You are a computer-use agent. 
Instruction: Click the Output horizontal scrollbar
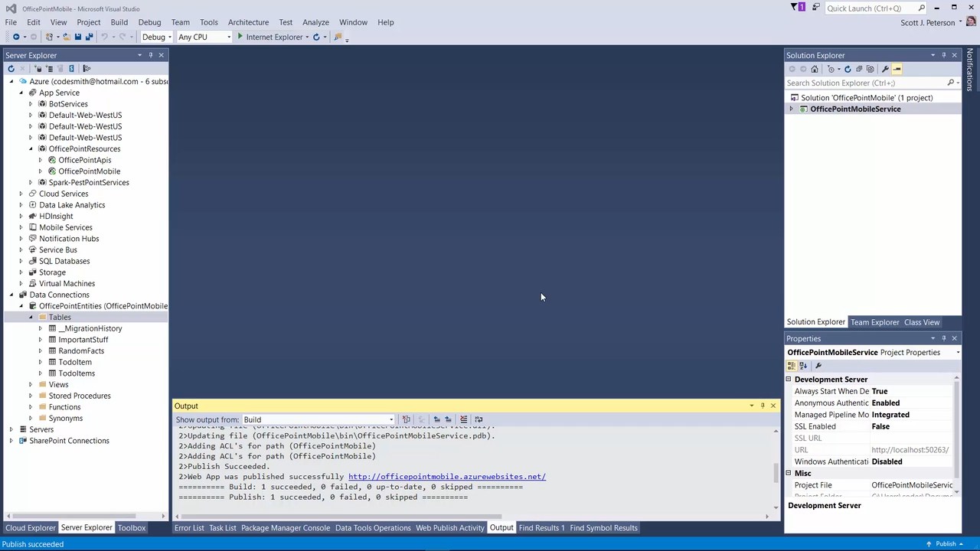tap(473, 517)
